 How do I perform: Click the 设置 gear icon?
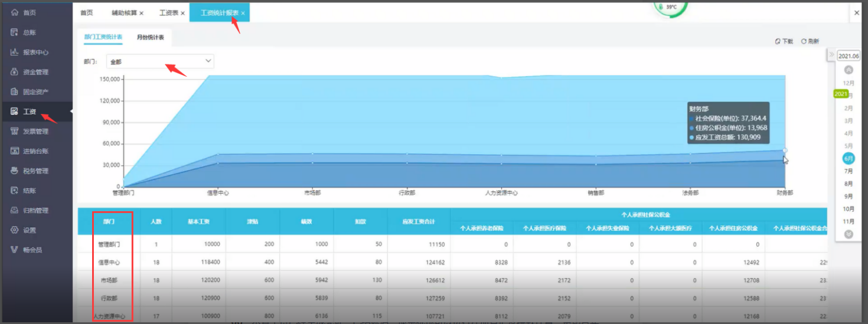[x=15, y=230]
